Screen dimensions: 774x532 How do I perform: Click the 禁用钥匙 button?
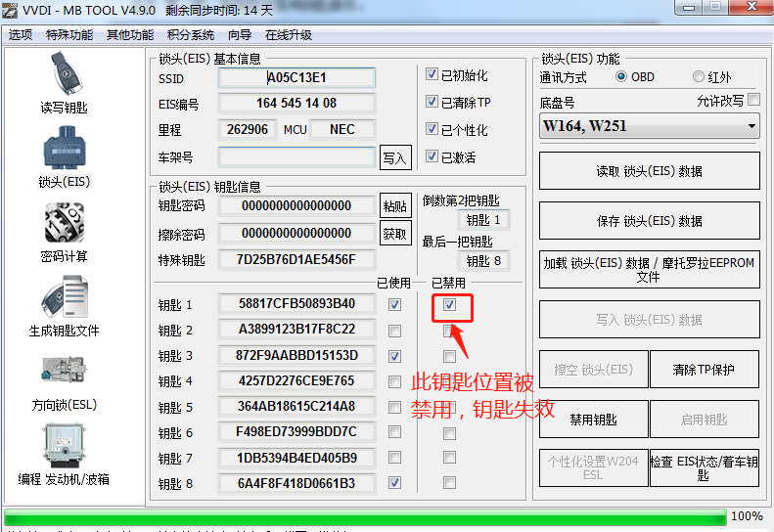593,420
